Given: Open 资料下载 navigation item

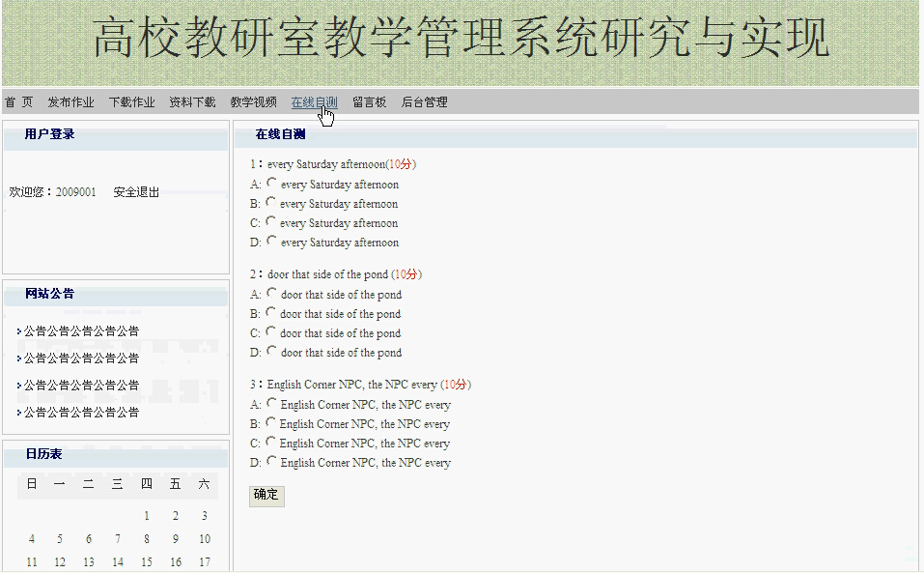Looking at the screenshot, I should click(x=192, y=102).
